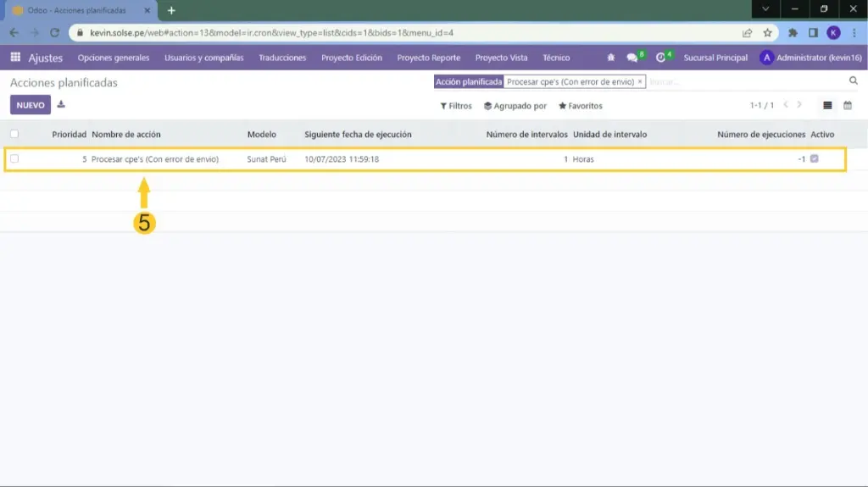Expand the Agrupado por dropdown
868x487 pixels.
pyautogui.click(x=515, y=106)
